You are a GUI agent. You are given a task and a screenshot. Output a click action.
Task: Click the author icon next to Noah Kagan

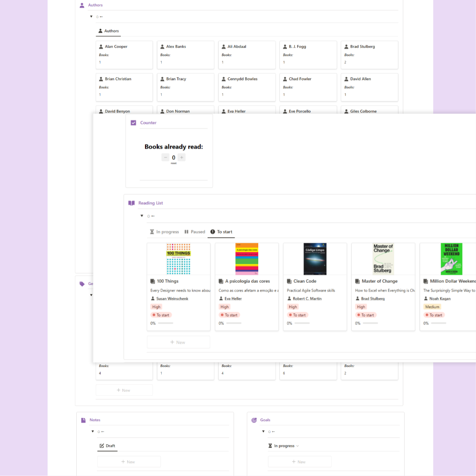pyautogui.click(x=426, y=299)
